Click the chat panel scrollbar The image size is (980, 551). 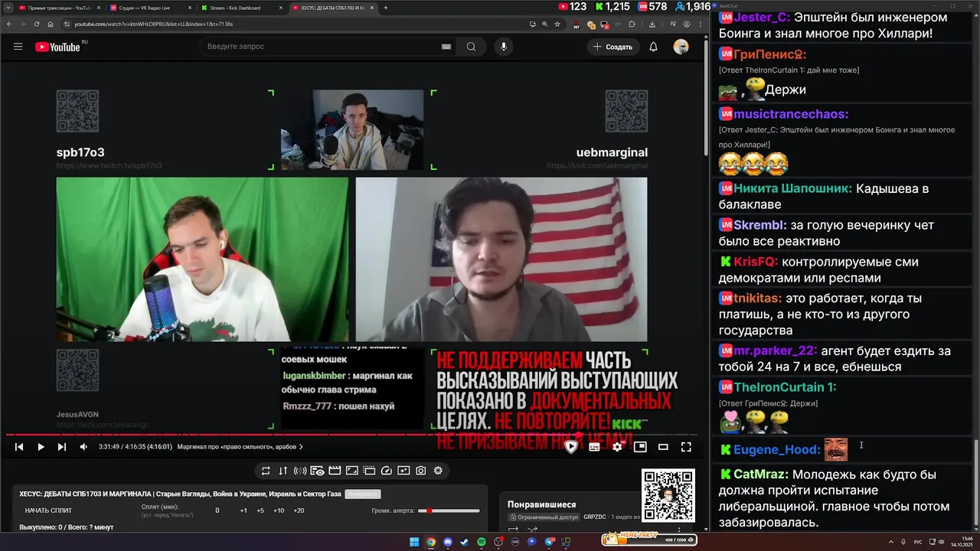975,484
